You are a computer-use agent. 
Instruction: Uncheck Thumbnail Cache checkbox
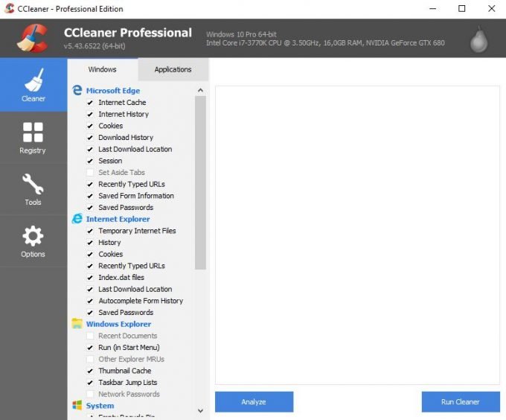pos(90,371)
